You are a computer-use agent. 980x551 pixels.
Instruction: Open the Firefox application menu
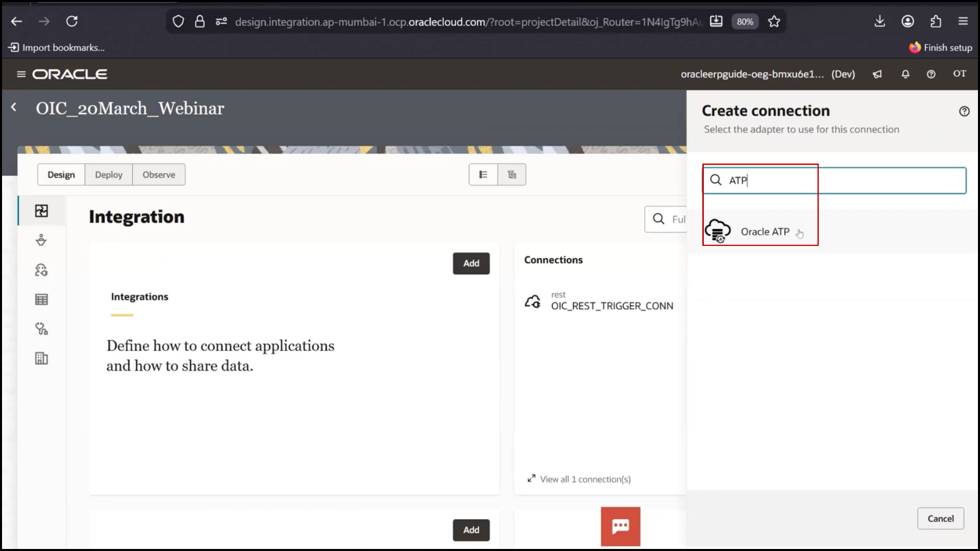(963, 21)
